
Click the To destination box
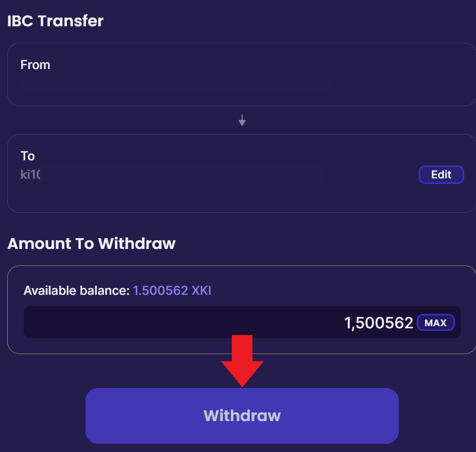[x=241, y=173]
